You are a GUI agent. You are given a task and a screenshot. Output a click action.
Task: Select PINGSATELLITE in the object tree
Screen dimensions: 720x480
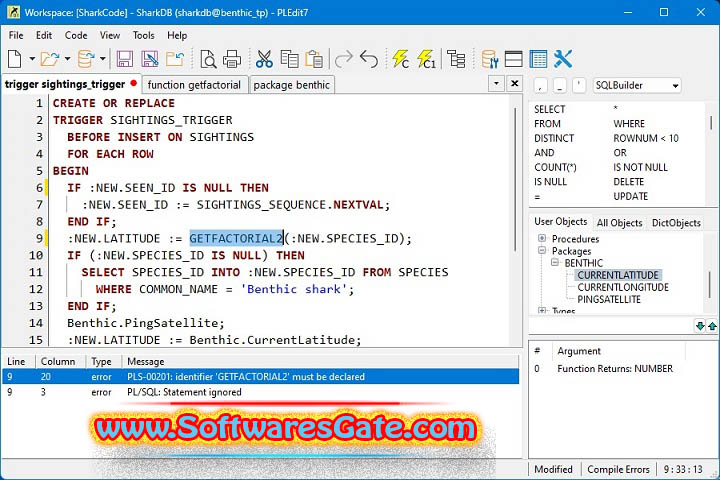[x=608, y=299]
